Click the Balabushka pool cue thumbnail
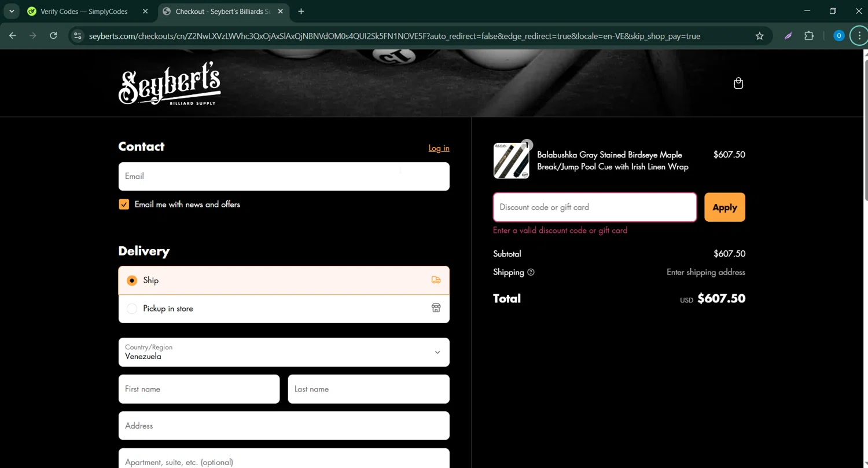 tap(511, 160)
